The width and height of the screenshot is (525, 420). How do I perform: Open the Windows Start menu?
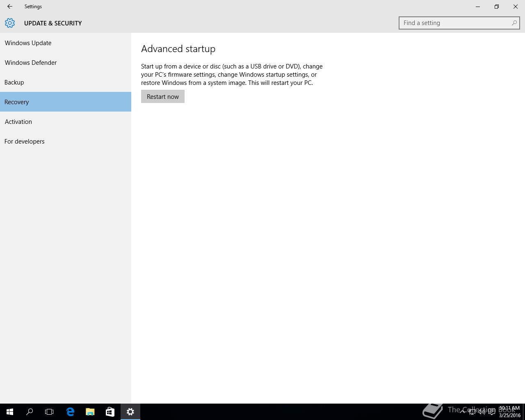pyautogui.click(x=10, y=412)
